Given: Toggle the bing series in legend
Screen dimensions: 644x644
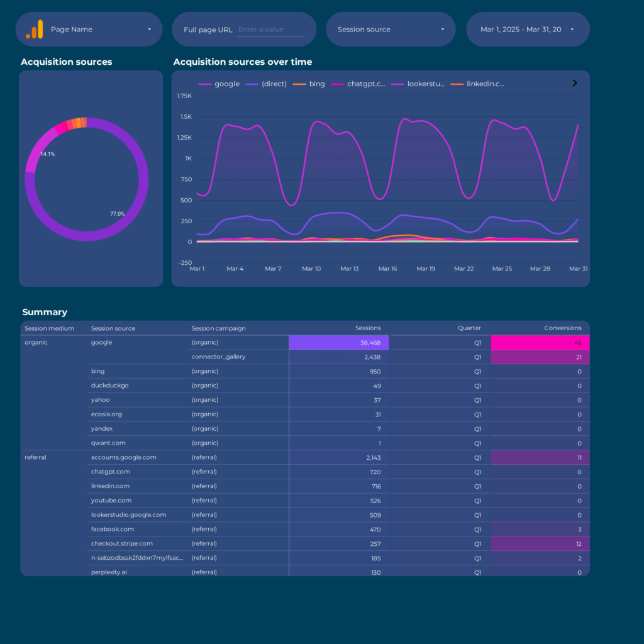Looking at the screenshot, I should point(309,84).
